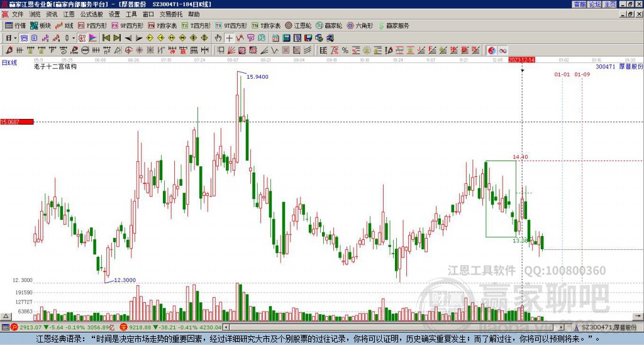Click the 老子十二宫结构 indicator label

pos(55,66)
